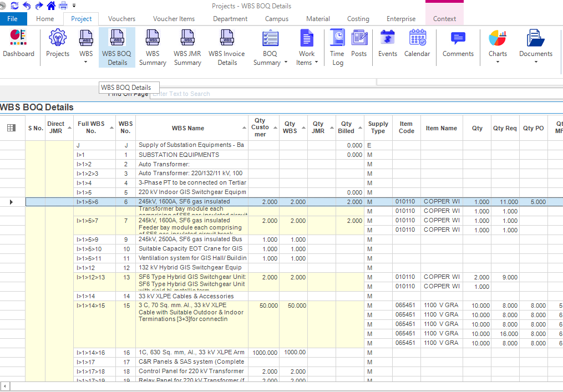This screenshot has height=392, width=563.
Task: Click "C&R Panels & SAS system" cell
Action: point(192,362)
